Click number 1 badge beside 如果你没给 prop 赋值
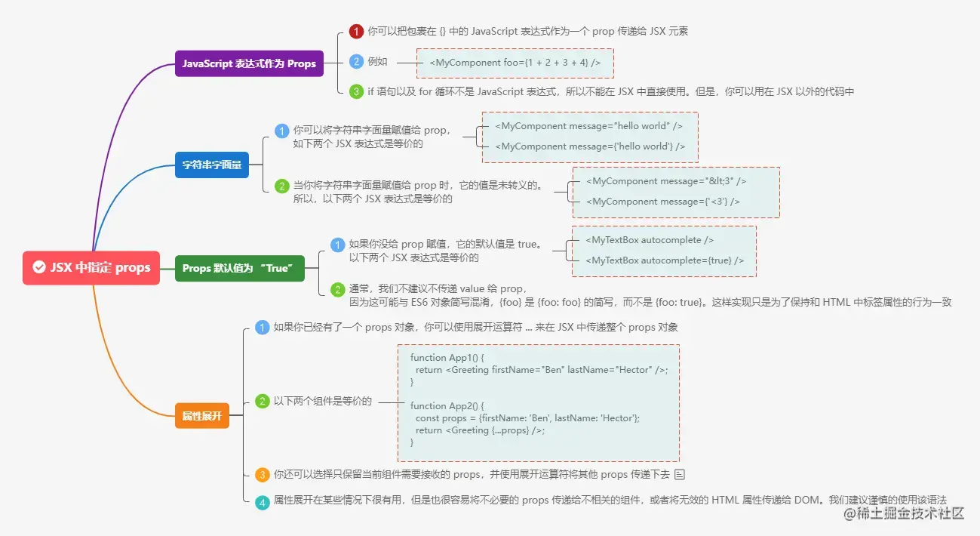Viewport: 980px width, 536px height. point(337,245)
